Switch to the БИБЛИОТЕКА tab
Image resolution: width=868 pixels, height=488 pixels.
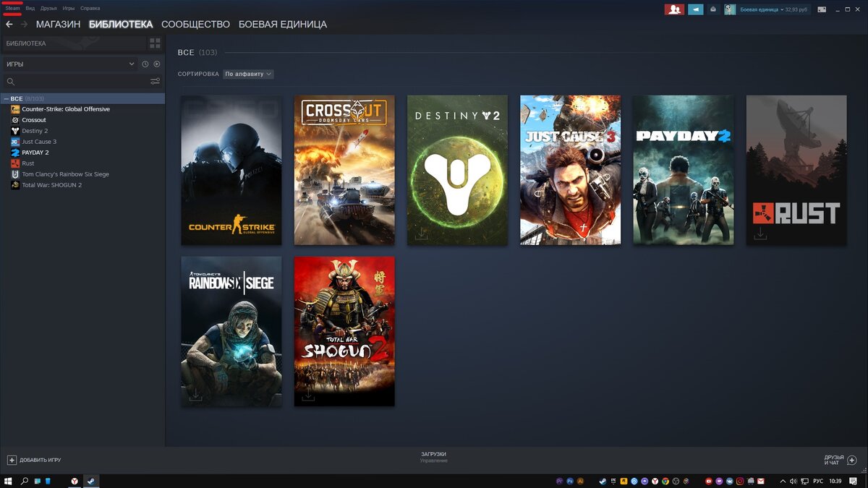(121, 25)
